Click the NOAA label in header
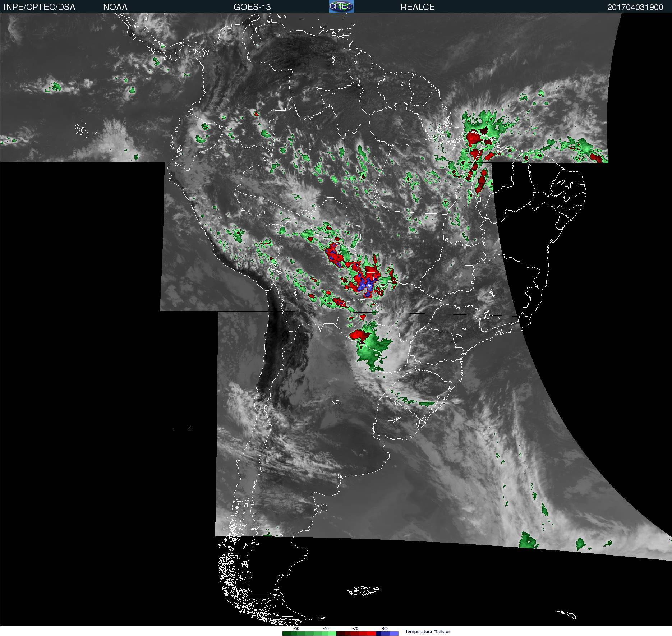This screenshot has height=636, width=672. [115, 7]
